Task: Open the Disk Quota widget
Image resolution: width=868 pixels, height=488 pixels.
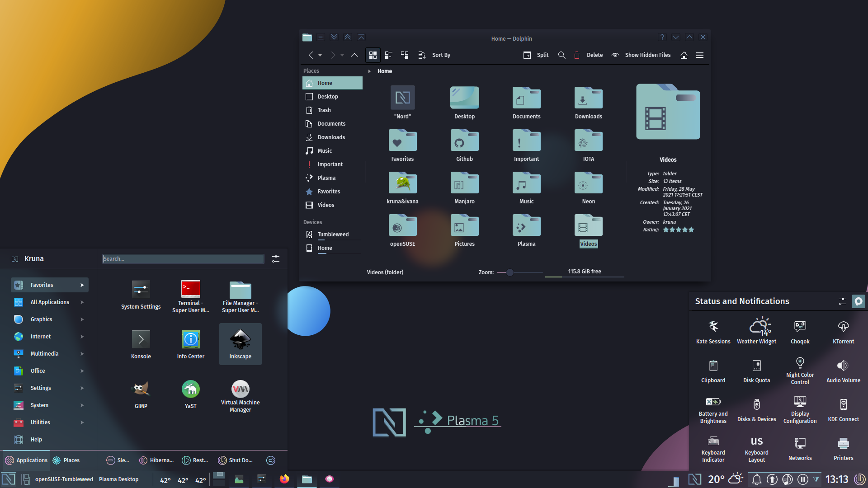Action: [756, 371]
